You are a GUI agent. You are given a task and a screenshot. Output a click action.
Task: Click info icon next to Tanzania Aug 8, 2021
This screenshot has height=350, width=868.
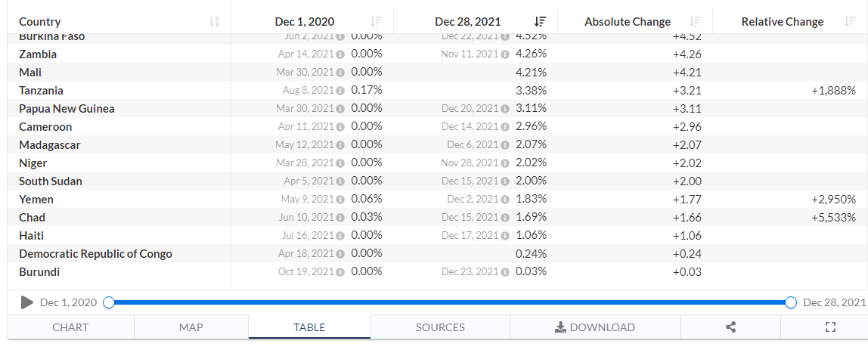point(340,91)
